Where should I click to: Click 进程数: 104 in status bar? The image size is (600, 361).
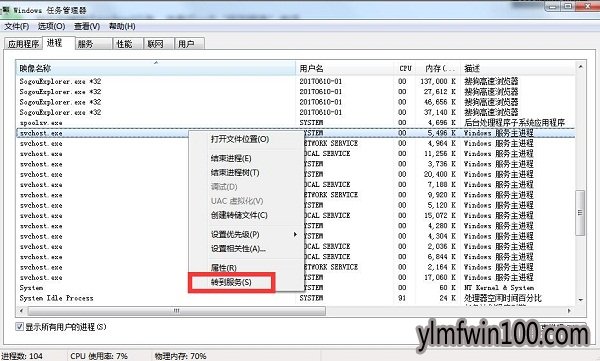[x=22, y=356]
